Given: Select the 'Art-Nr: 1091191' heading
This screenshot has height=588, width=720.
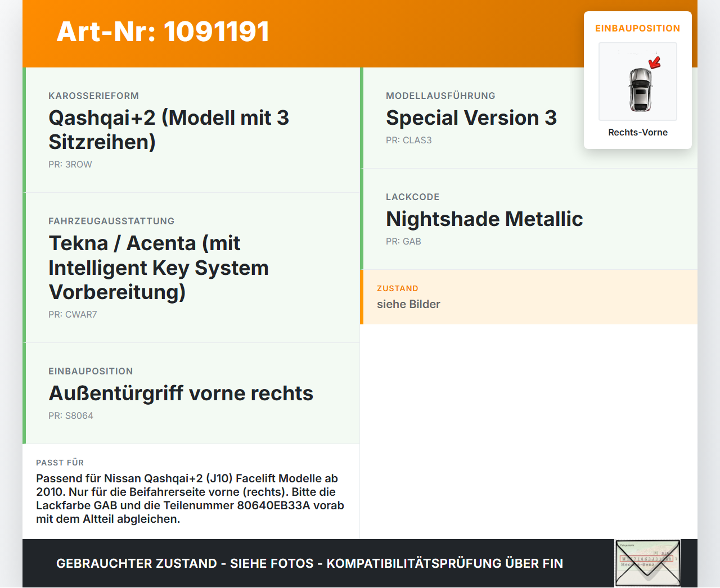Looking at the screenshot, I should (x=163, y=31).
